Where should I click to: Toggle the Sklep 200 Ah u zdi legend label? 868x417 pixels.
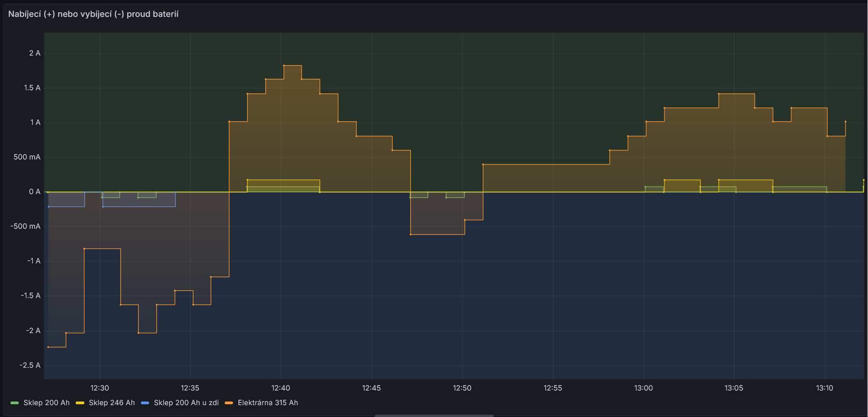coord(186,403)
